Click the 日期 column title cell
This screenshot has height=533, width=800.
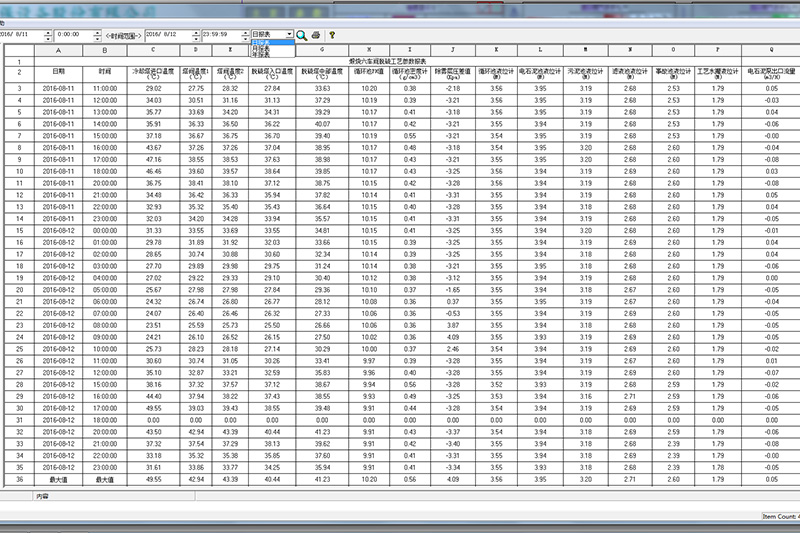(x=58, y=72)
